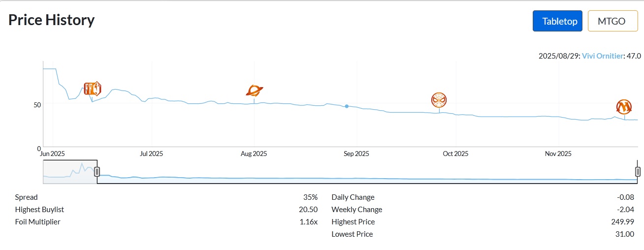This screenshot has height=250, width=644.
Task: Click the highlighted data point on price line
Action: tap(347, 106)
